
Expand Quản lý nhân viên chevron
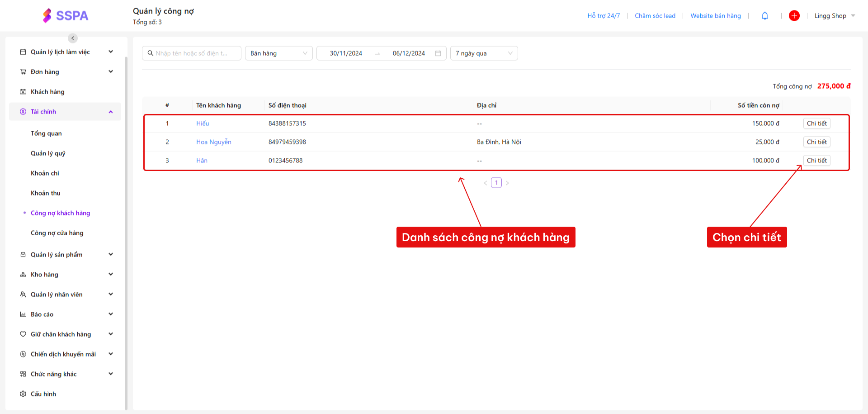(111, 294)
